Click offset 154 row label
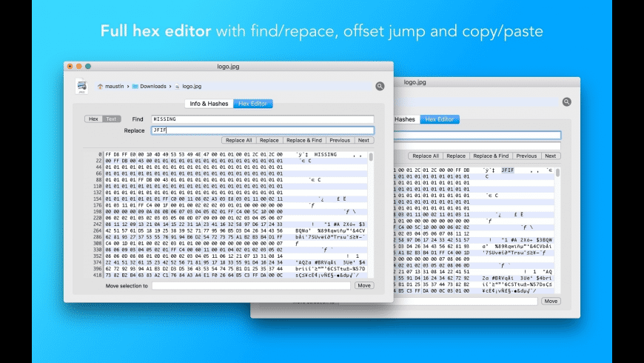This screenshot has width=644, height=363. pos(97,199)
